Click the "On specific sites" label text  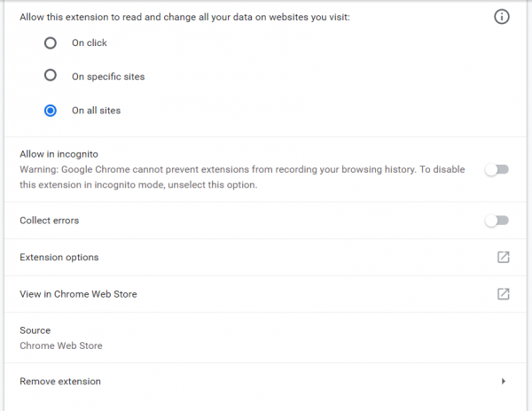[x=108, y=76]
